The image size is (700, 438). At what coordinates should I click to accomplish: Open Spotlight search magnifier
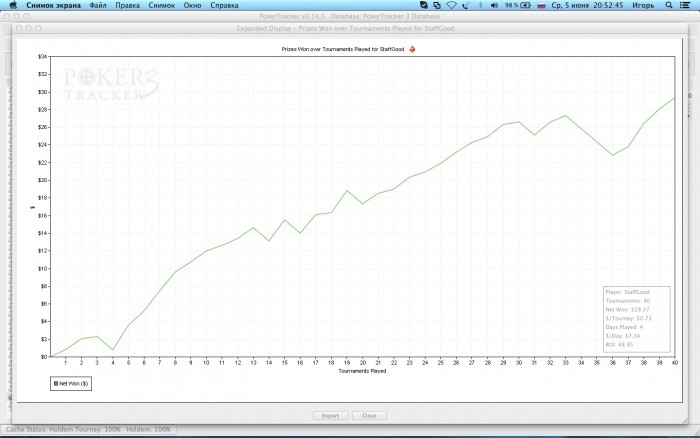tap(669, 5)
